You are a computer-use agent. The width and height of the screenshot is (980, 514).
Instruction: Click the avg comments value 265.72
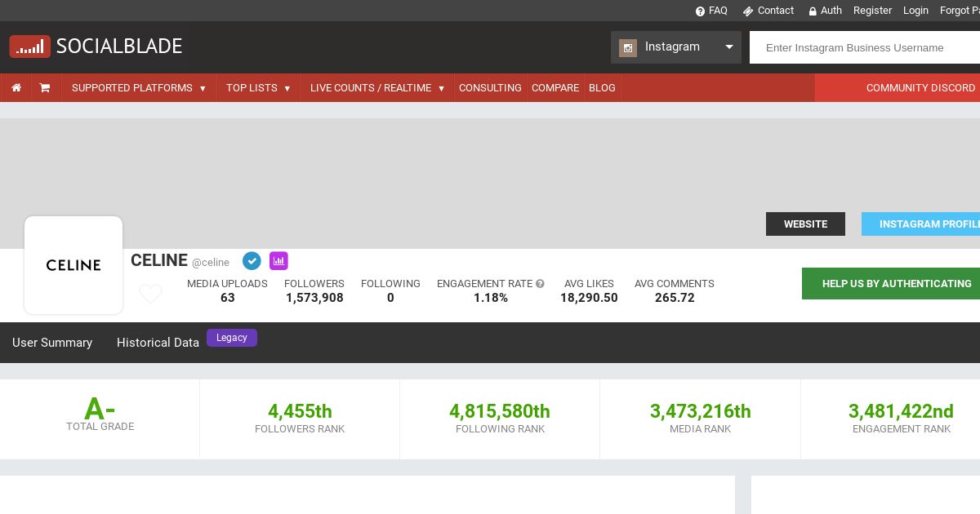click(675, 298)
